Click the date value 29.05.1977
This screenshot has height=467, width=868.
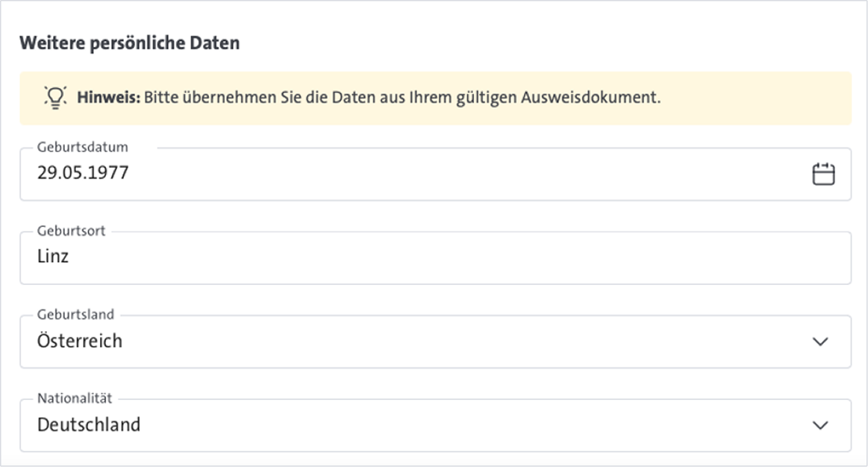pos(81,172)
